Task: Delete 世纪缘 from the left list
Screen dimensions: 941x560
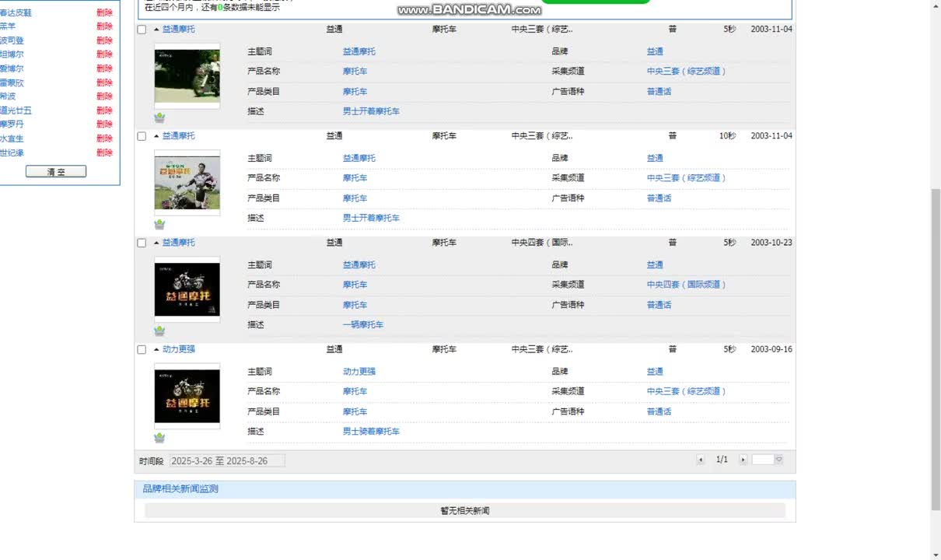Action: click(x=104, y=152)
